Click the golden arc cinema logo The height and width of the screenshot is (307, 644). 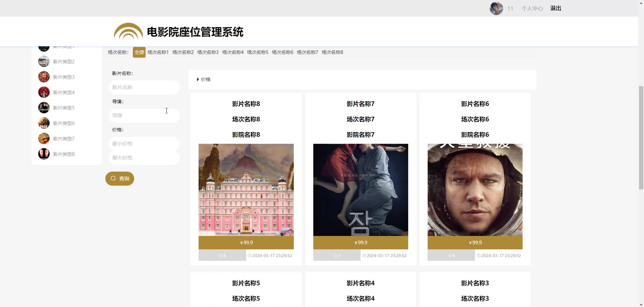click(128, 31)
